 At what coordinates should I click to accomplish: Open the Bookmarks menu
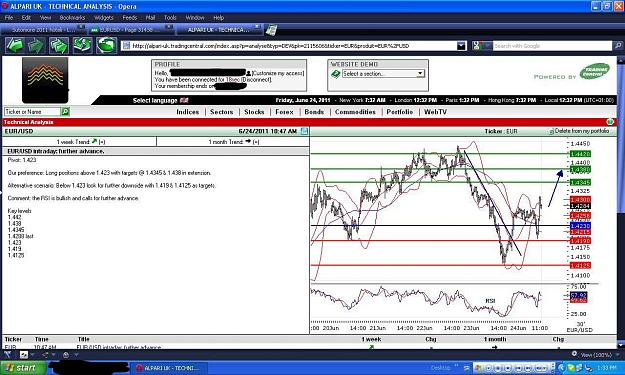(72, 18)
